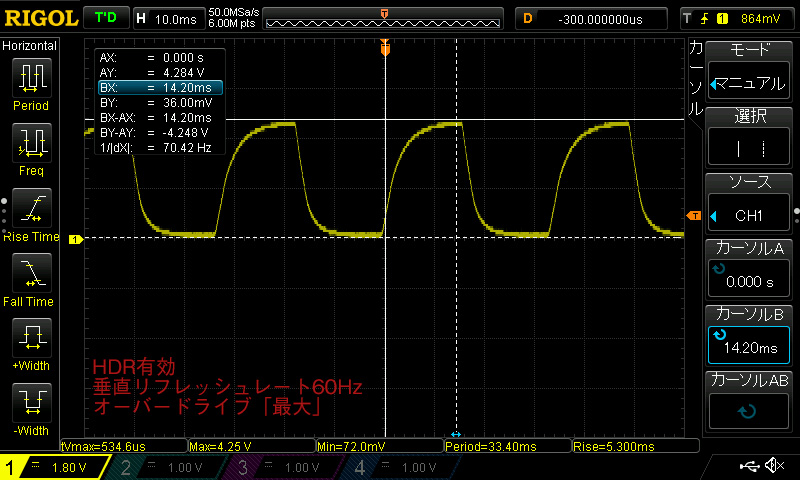Toggle channel 1 at 1.80 V
The height and width of the screenshot is (480, 800).
point(53,467)
